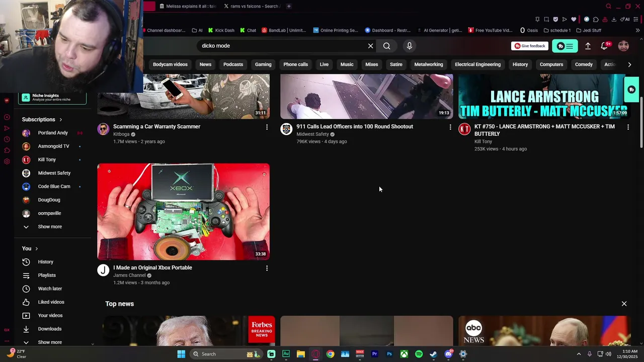Screen dimensions: 644x362
Task: Show more subscriptions
Action: point(50,227)
